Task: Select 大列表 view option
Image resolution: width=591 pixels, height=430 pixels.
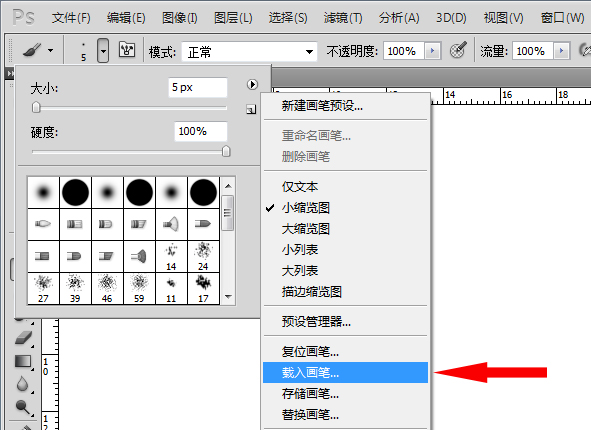Action: pos(346,271)
